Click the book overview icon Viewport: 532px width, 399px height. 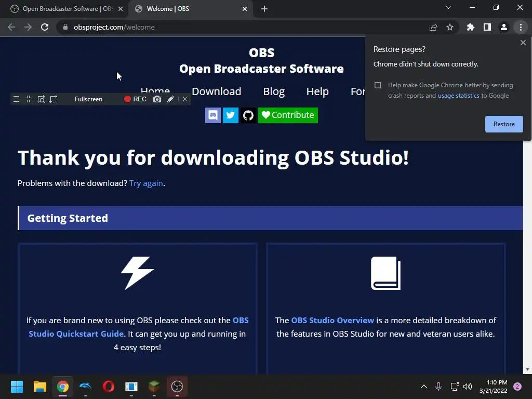click(386, 273)
